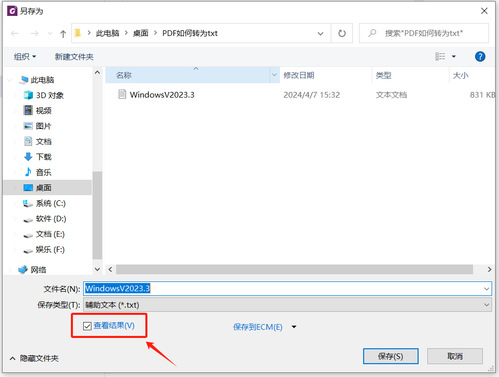The width and height of the screenshot is (499, 377).
Task: Click the sidebar scroll up arrow
Action: [x=97, y=72]
